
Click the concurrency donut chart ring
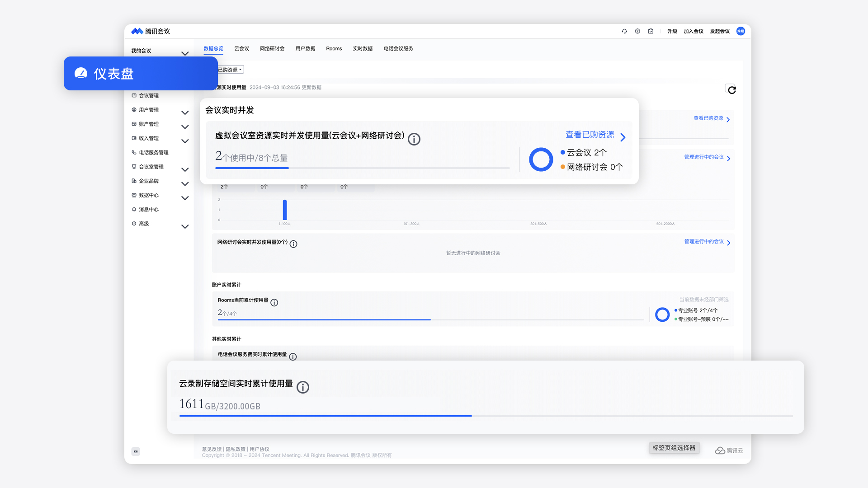541,160
